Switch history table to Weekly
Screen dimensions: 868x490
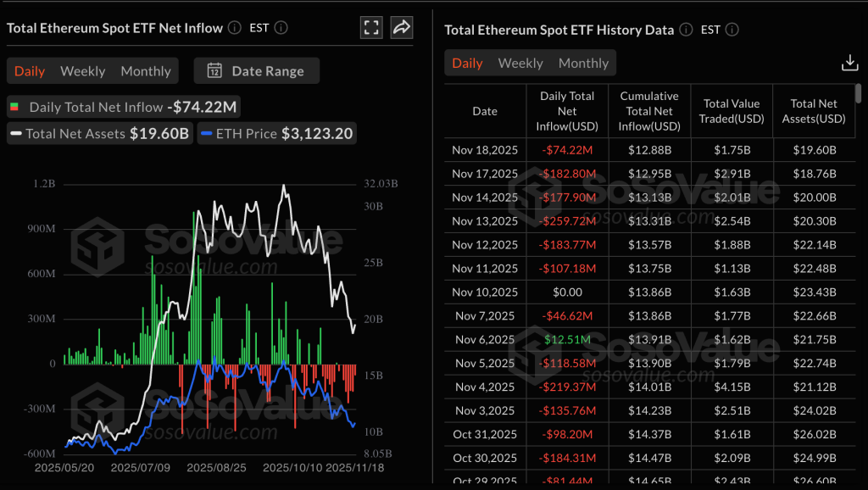click(x=520, y=64)
